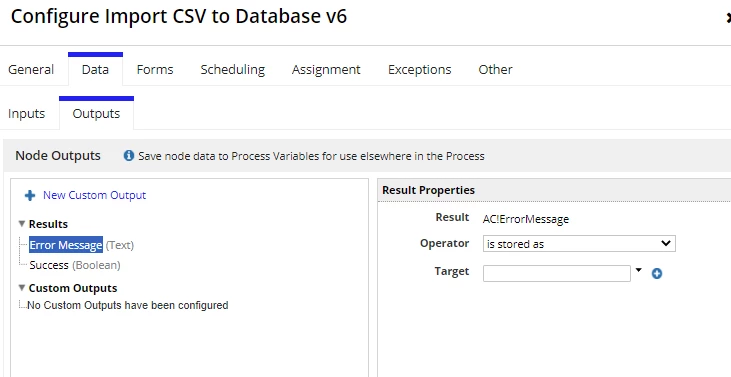The width and height of the screenshot is (731, 377).
Task: Select the Exceptions tab
Action: pos(420,69)
